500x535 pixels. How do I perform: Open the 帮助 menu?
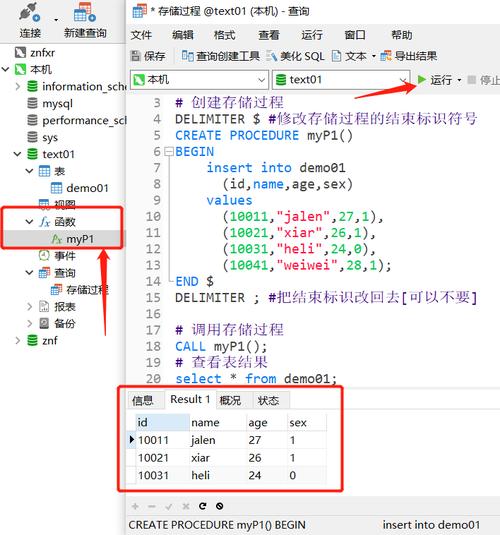[x=402, y=35]
